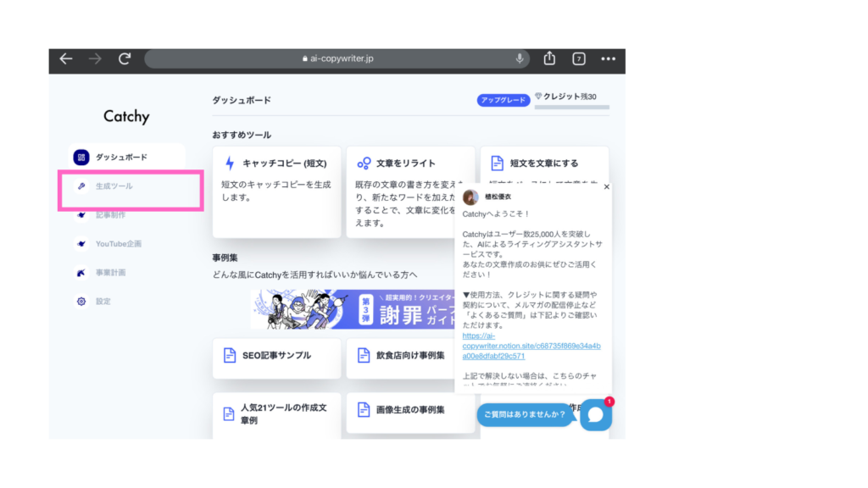Click the Catchyへようこそ！ greeting text
Screen dimensions: 868x488
[496, 214]
